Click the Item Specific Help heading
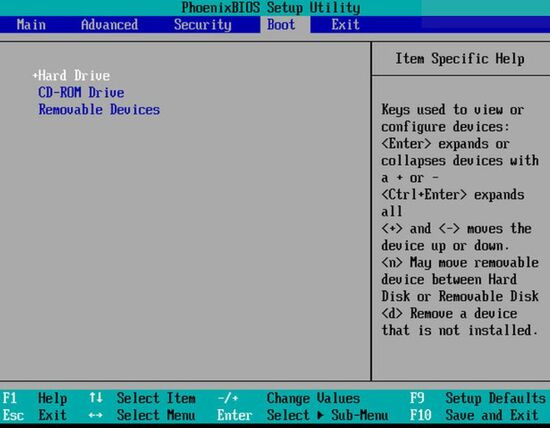The image size is (550, 428). tap(460, 58)
